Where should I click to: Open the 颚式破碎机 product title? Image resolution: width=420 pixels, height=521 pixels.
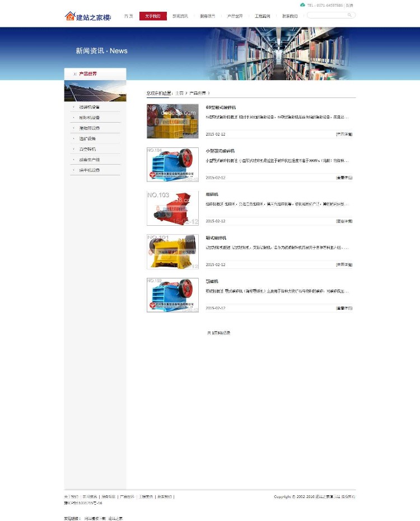[216, 238]
